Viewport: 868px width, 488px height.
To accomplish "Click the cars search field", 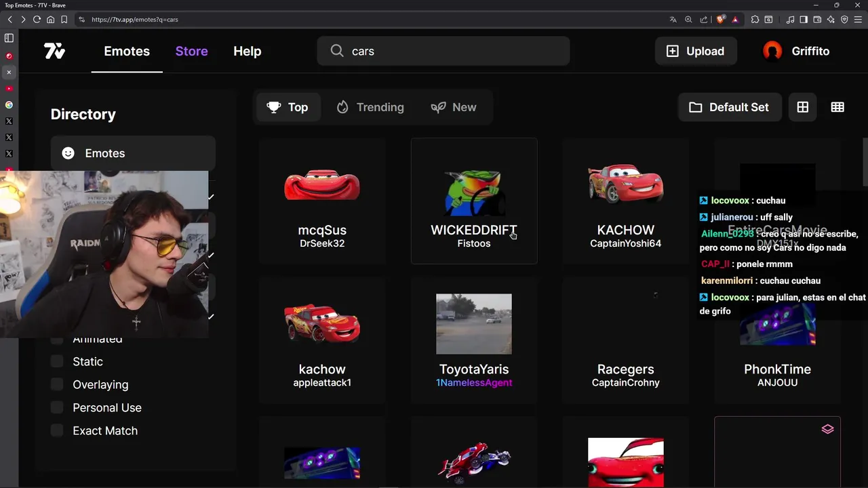I will (443, 51).
